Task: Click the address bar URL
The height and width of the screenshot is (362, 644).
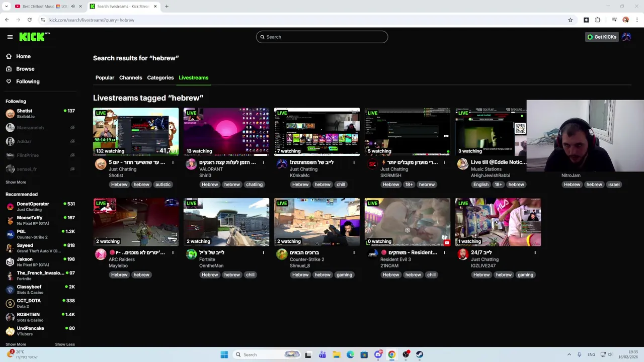Action: pyautogui.click(x=92, y=20)
